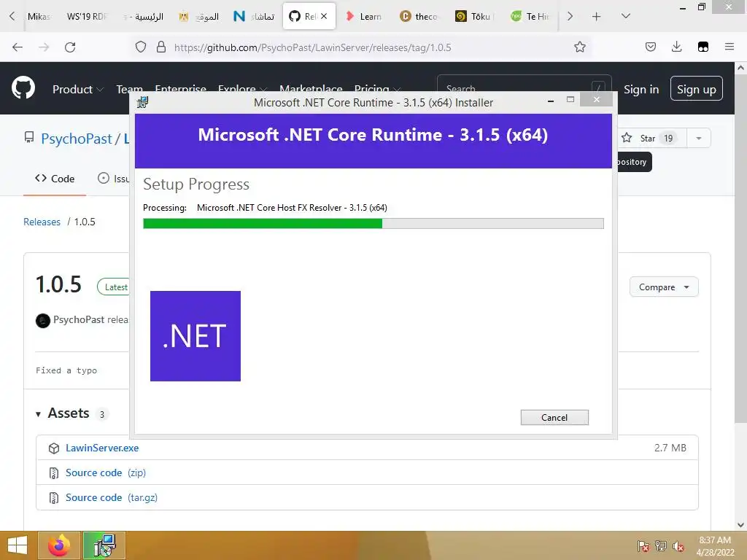Switch to the Learn tab

pos(364,17)
